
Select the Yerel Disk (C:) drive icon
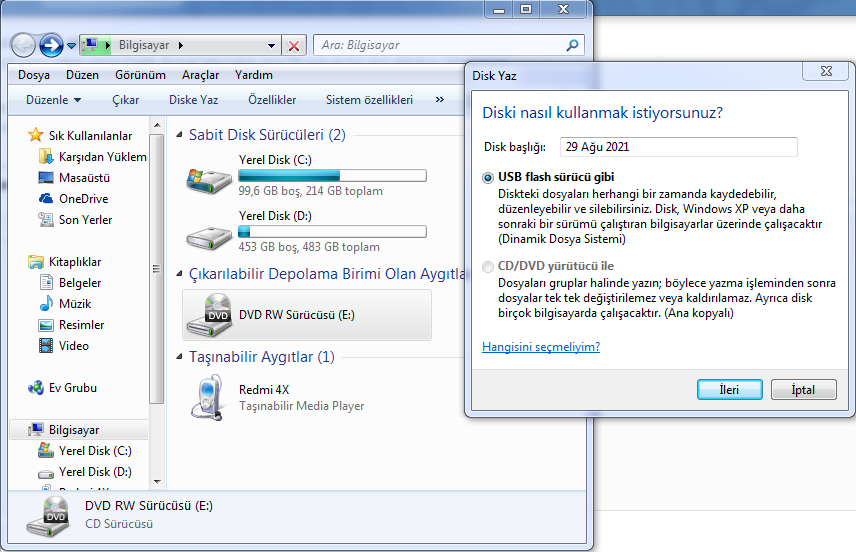(209, 180)
